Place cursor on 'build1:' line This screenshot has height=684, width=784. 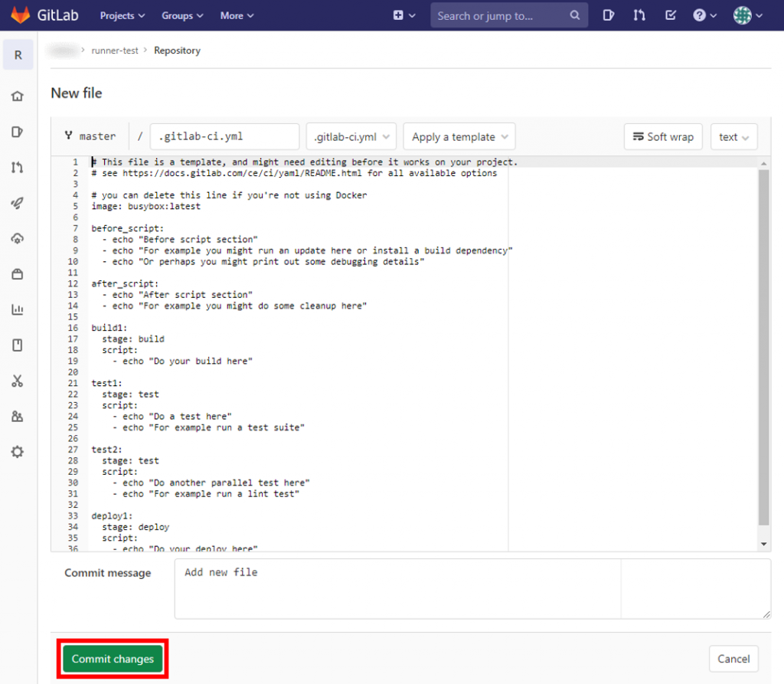[109, 328]
